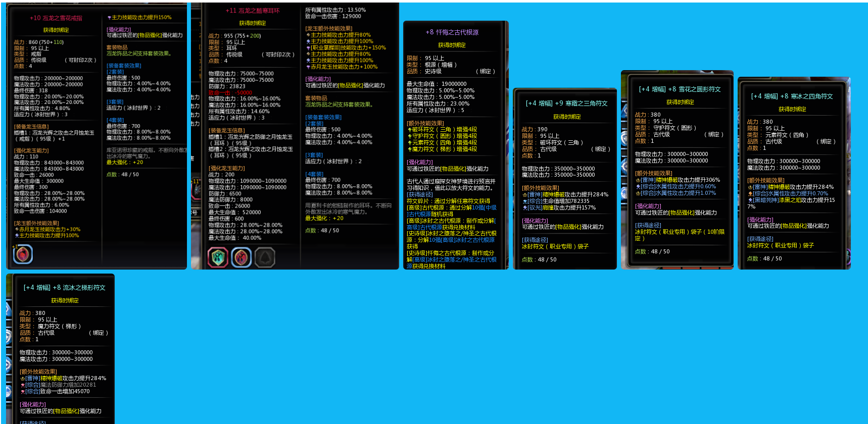The image size is (868, 424).
Task: Click the icon beside [综合]生命值增加782335
Action: pyautogui.click(x=525, y=201)
